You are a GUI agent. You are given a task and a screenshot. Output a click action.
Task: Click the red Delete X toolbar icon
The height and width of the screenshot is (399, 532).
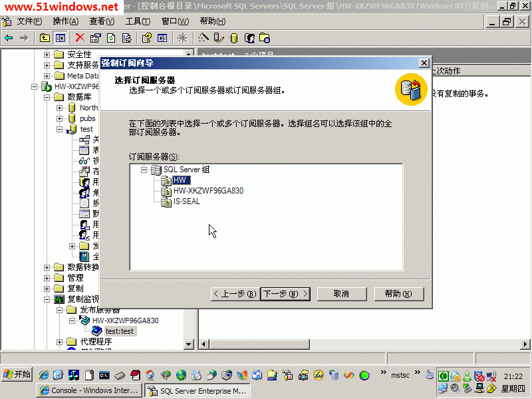(80, 38)
